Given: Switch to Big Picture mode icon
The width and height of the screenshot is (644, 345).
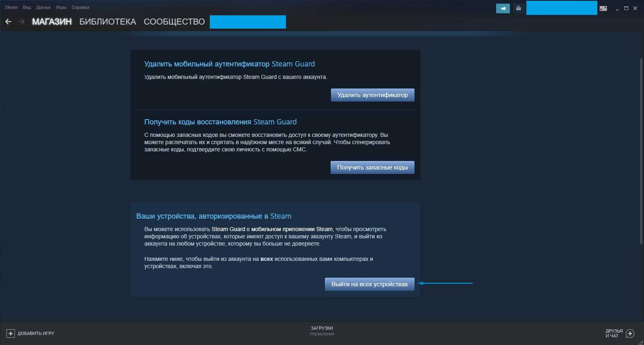Looking at the screenshot, I should click(x=603, y=8).
